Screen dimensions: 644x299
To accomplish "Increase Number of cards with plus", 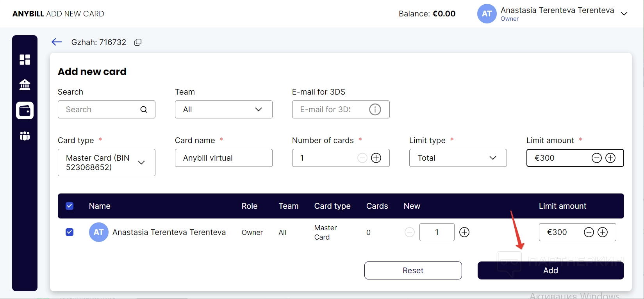I will [x=376, y=158].
